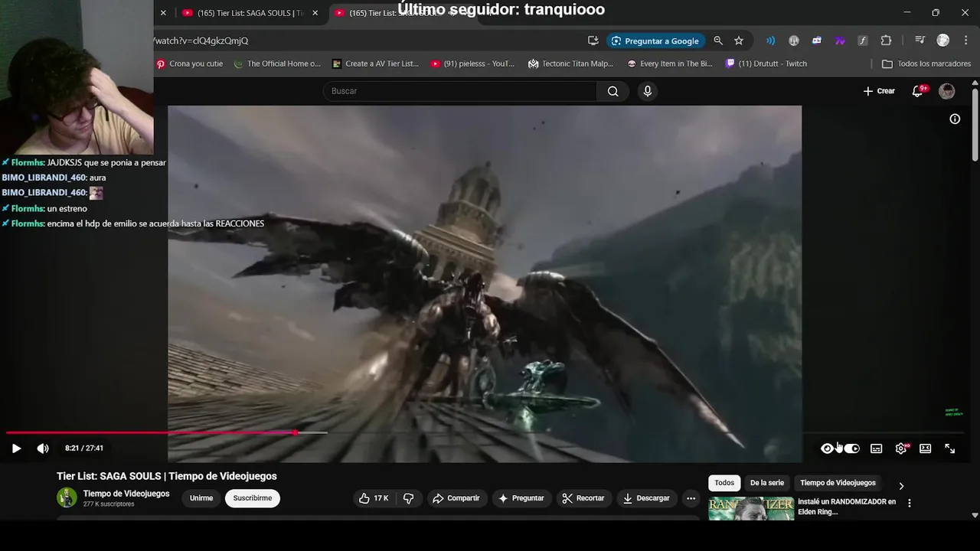Screen dimensions: 980x551
Task: Close the first SAGA SOULS browser tab
Action: [x=315, y=13]
